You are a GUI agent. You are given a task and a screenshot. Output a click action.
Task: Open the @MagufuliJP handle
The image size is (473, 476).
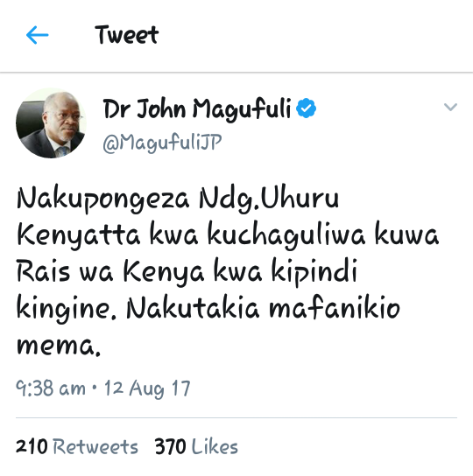click(162, 143)
